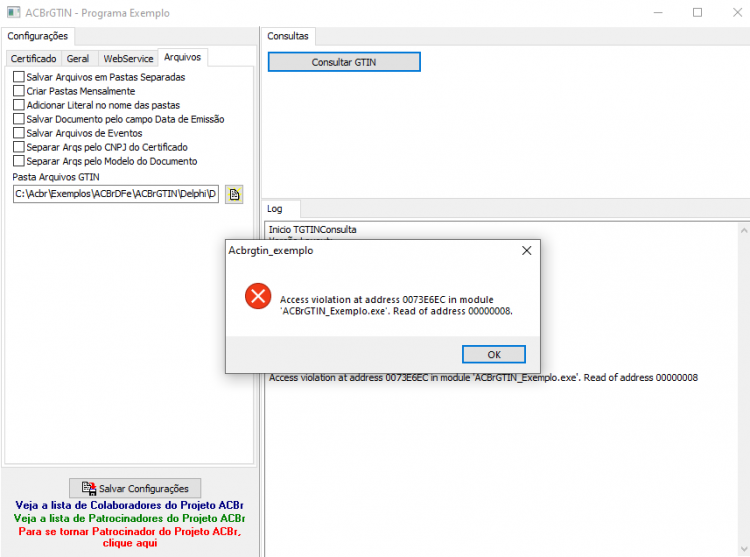Click the Pasta Arquivos GTIN path field
The height and width of the screenshot is (557, 750).
tap(116, 194)
